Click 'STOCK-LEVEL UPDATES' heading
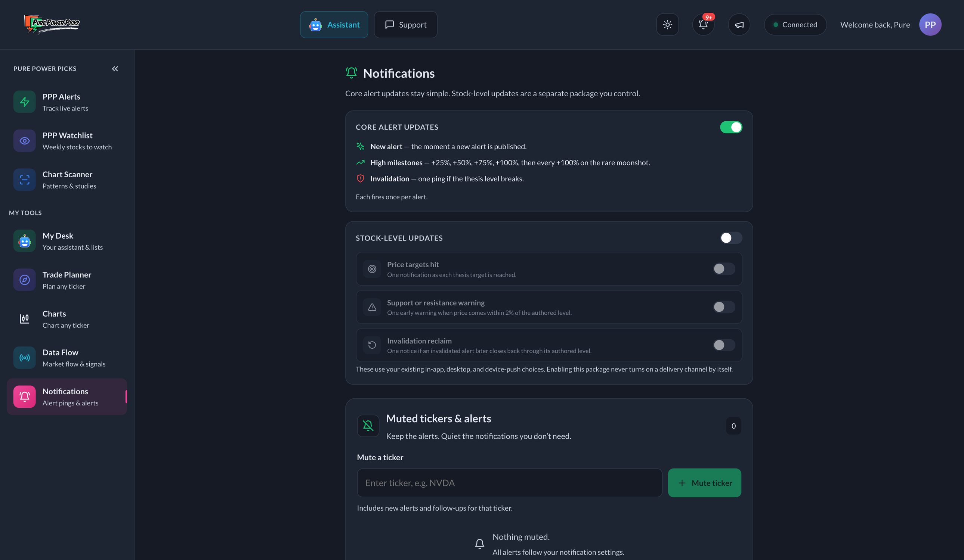 click(x=399, y=238)
